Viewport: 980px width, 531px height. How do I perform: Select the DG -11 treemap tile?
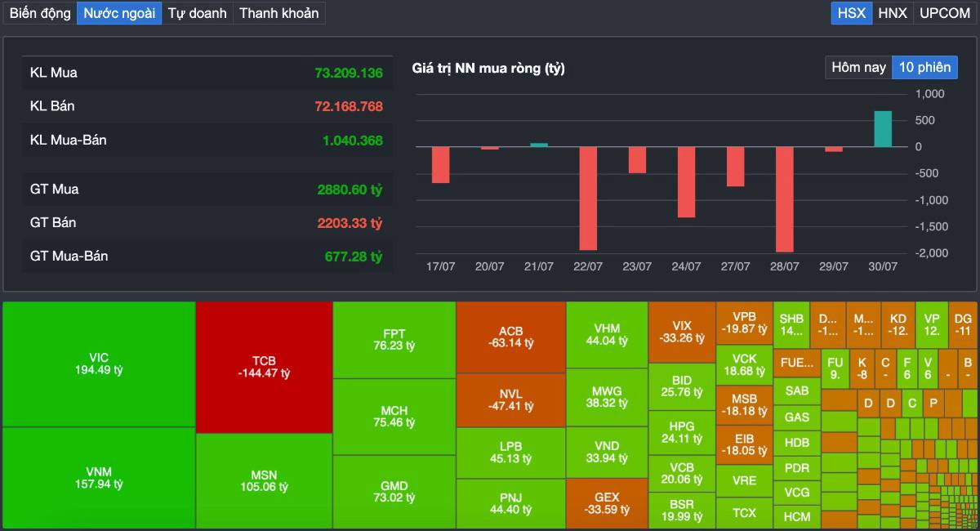(x=963, y=325)
